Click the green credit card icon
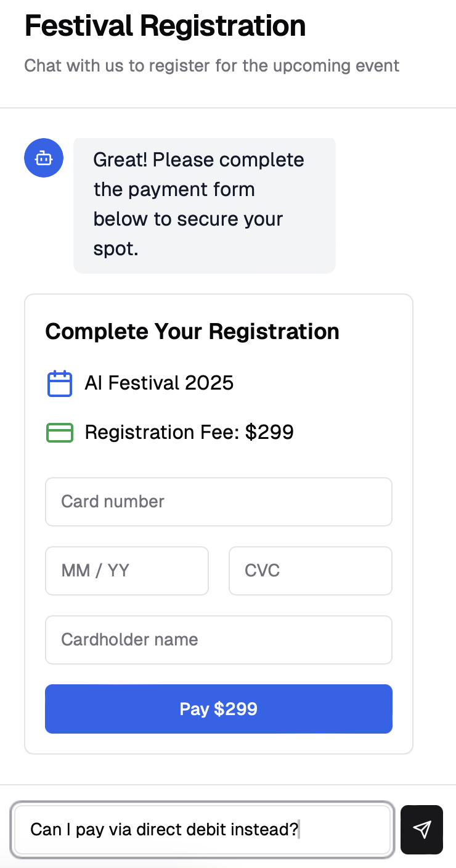 [60, 433]
